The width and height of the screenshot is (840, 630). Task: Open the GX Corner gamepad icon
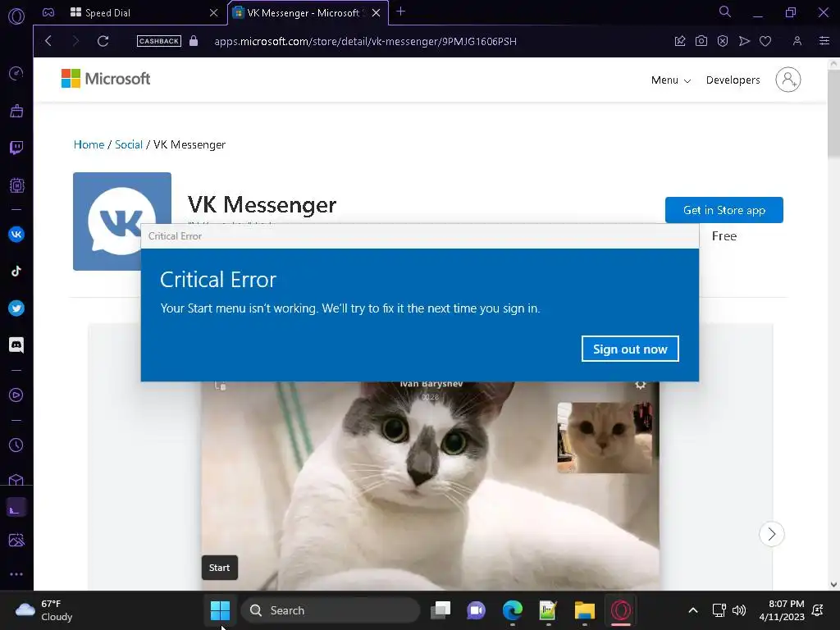48,12
